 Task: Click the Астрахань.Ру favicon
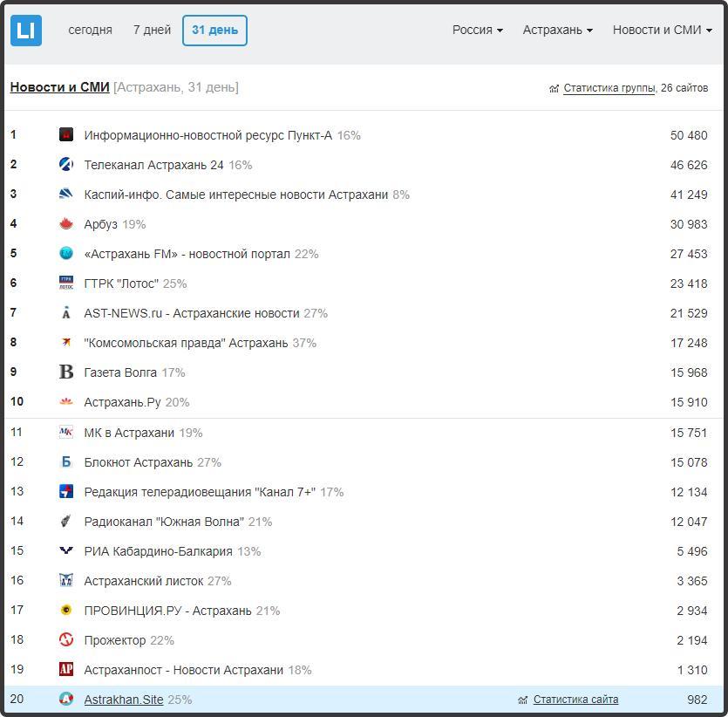[66, 402]
